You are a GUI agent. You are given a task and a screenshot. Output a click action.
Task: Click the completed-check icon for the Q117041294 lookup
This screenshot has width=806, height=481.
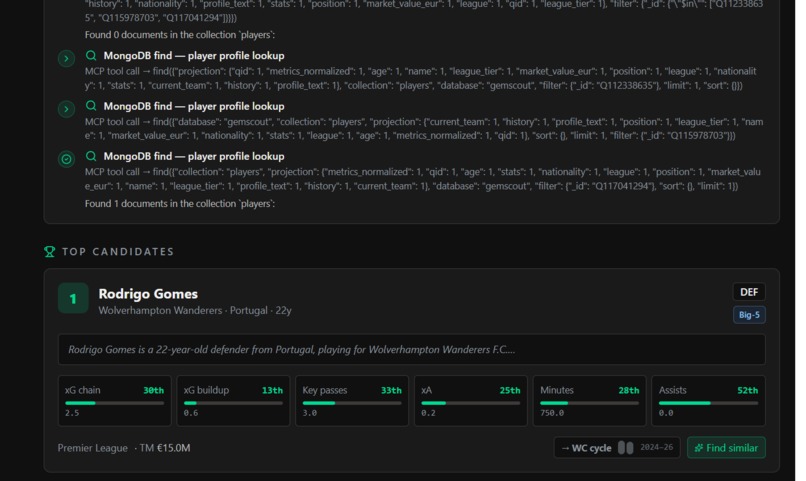66,159
